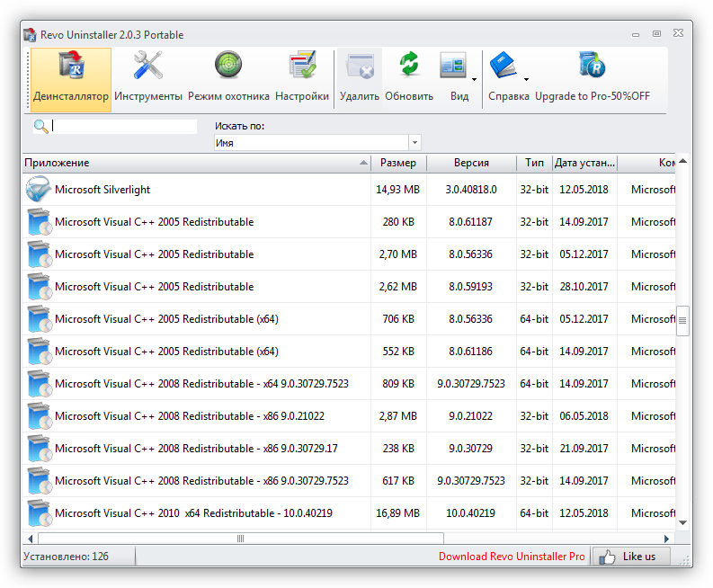Select Visual C++ 2005 Redistributable 280 KB row
713x588 pixels.
click(x=349, y=222)
